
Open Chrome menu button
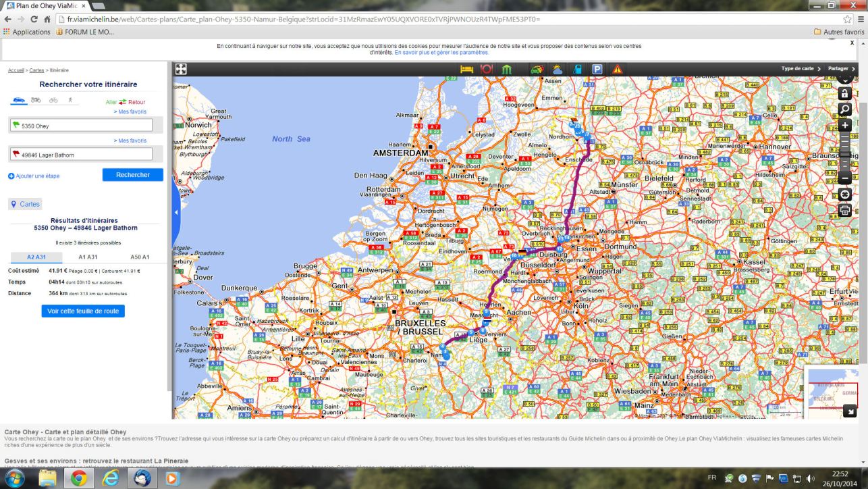coord(861,19)
